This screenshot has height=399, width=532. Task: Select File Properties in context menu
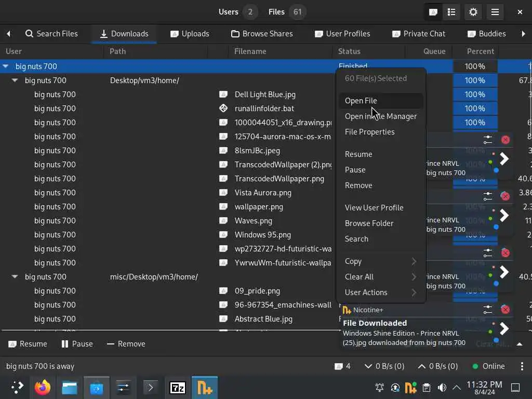(x=381, y=131)
